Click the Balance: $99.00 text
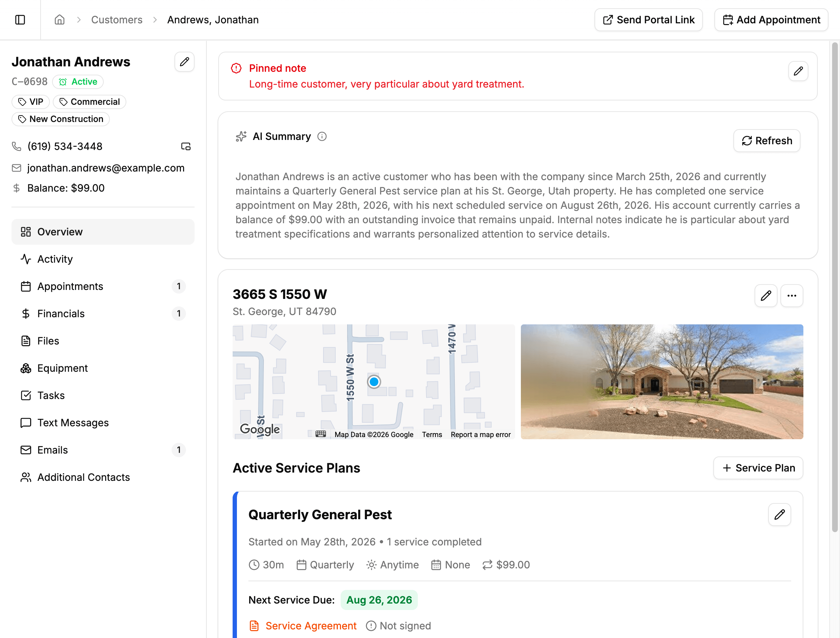The width and height of the screenshot is (840, 638). click(66, 188)
